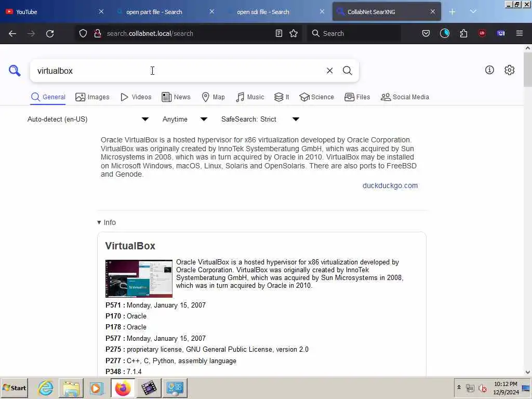Open uBlock Origin extension icon
The height and width of the screenshot is (399, 532).
click(x=482, y=33)
